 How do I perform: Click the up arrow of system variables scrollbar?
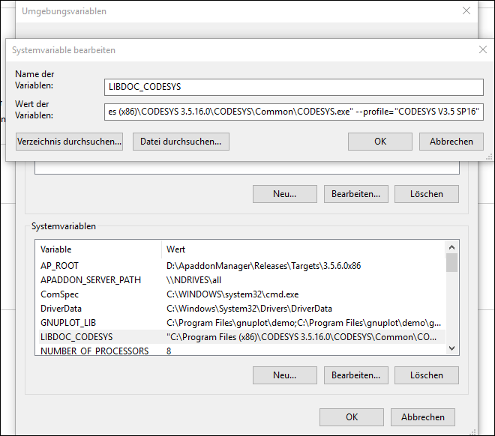(452, 247)
